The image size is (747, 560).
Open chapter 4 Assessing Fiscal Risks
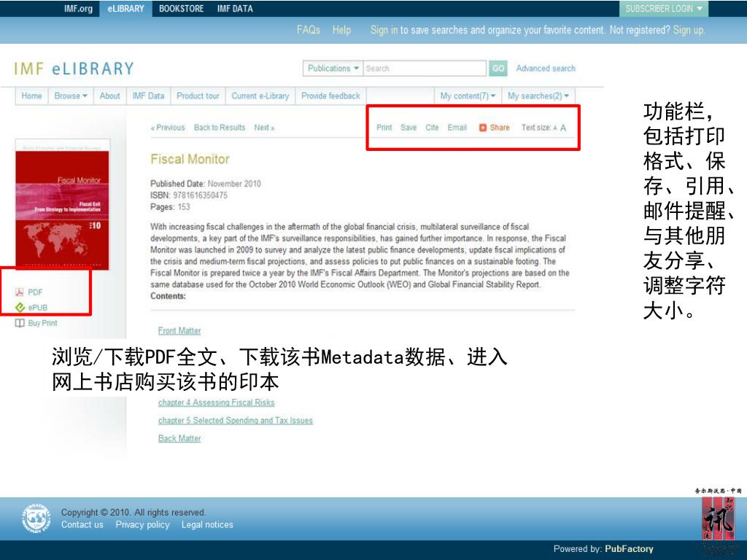tap(216, 402)
